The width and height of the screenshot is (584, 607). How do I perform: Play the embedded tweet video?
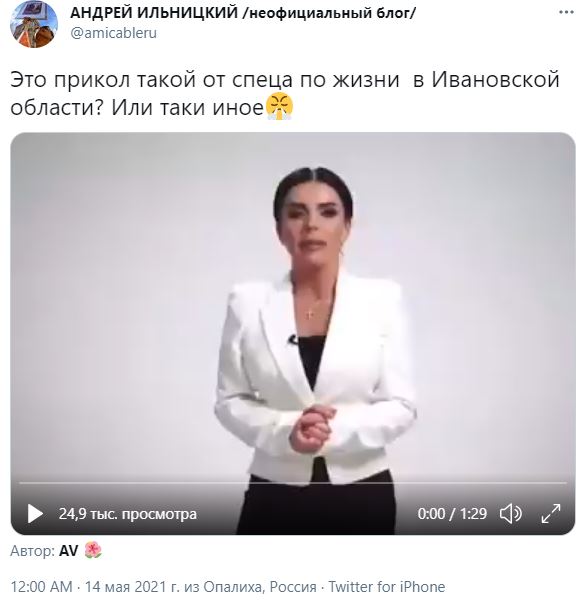pyautogui.click(x=35, y=514)
